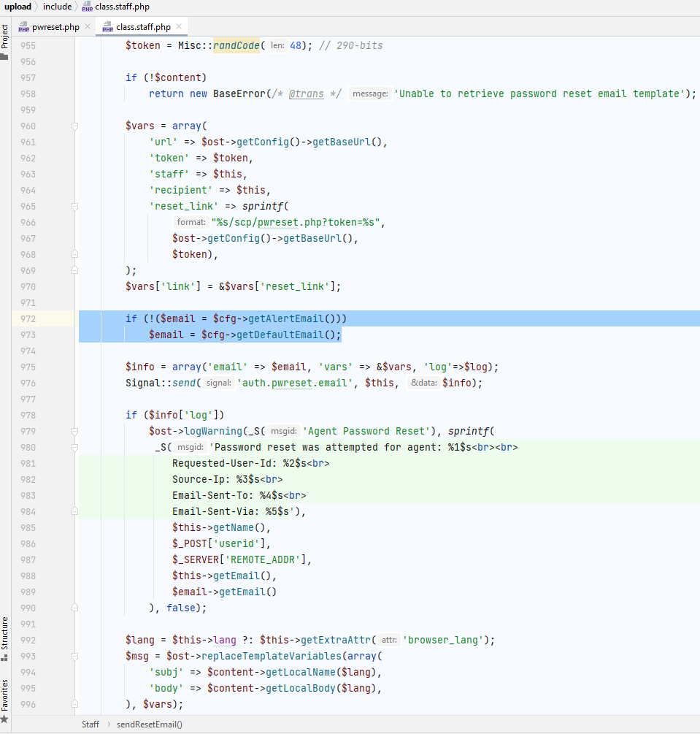Click the Structure panel icon
The height and width of the screenshot is (734, 700).
4,657
